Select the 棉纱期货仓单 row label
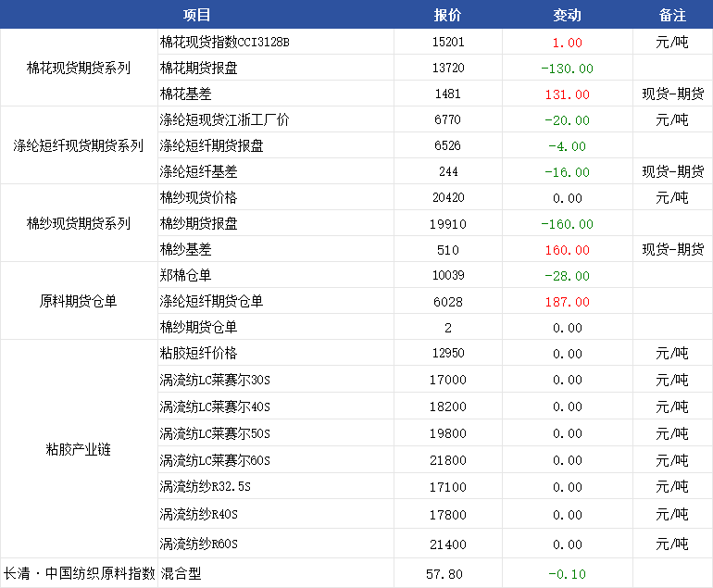 (199, 327)
